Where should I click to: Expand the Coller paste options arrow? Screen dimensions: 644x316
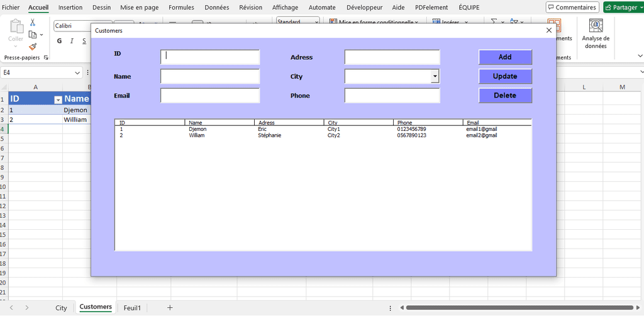(16, 47)
